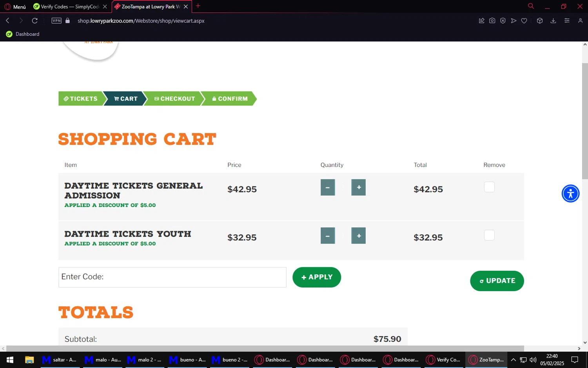Check Remove box for General Admission tickets
Screen dimensions: 588x368
(489, 187)
